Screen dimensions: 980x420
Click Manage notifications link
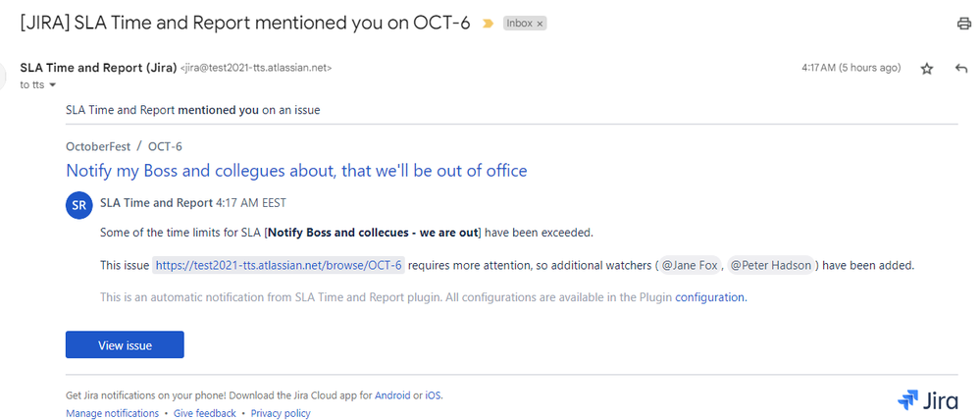[113, 413]
